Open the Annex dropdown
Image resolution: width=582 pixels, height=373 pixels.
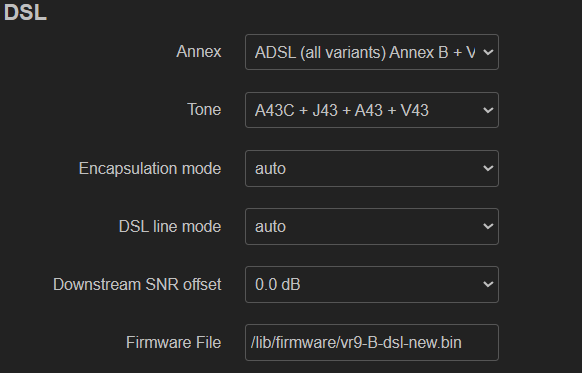372,52
